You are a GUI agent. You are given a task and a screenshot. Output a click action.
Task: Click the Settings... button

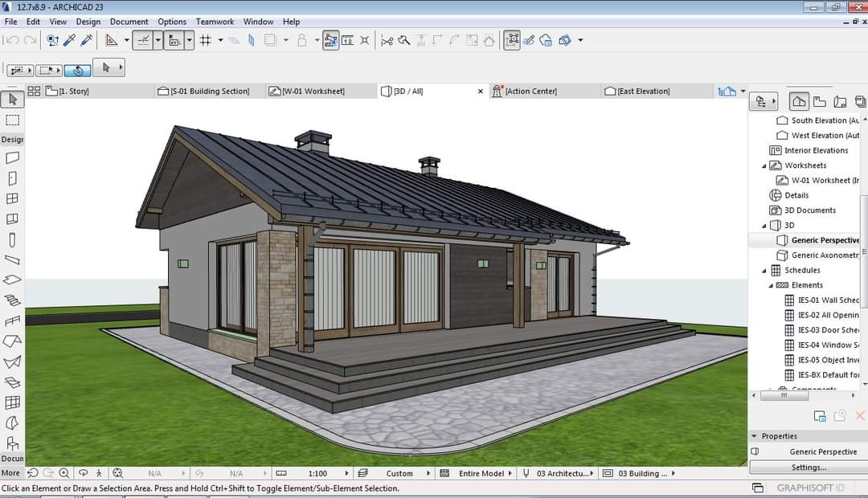tap(808, 467)
